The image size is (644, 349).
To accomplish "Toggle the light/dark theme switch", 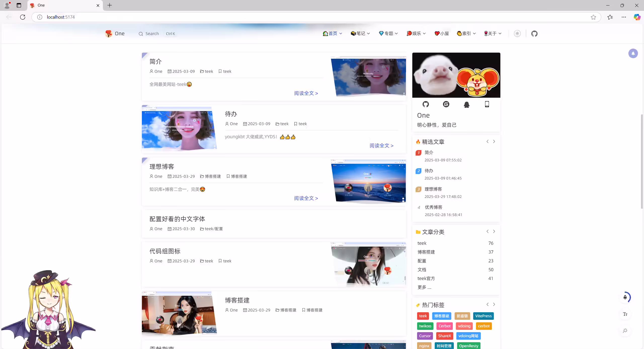I will click(x=517, y=33).
